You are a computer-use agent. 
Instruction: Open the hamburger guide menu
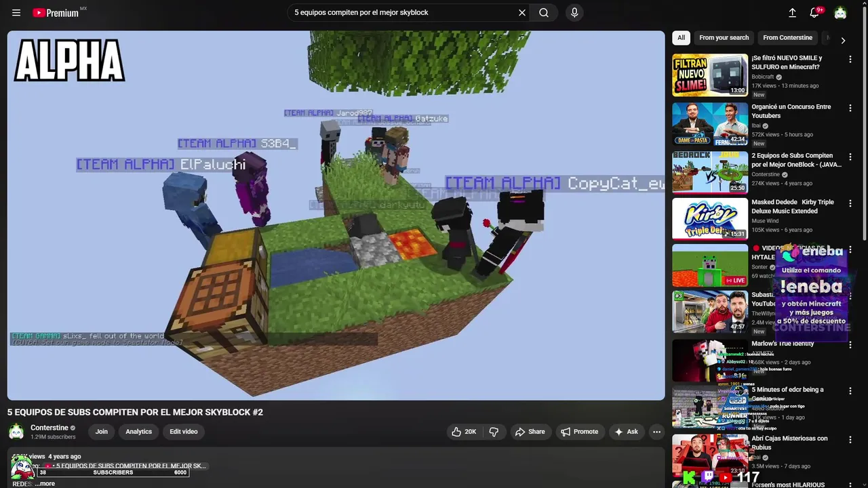[x=16, y=13]
